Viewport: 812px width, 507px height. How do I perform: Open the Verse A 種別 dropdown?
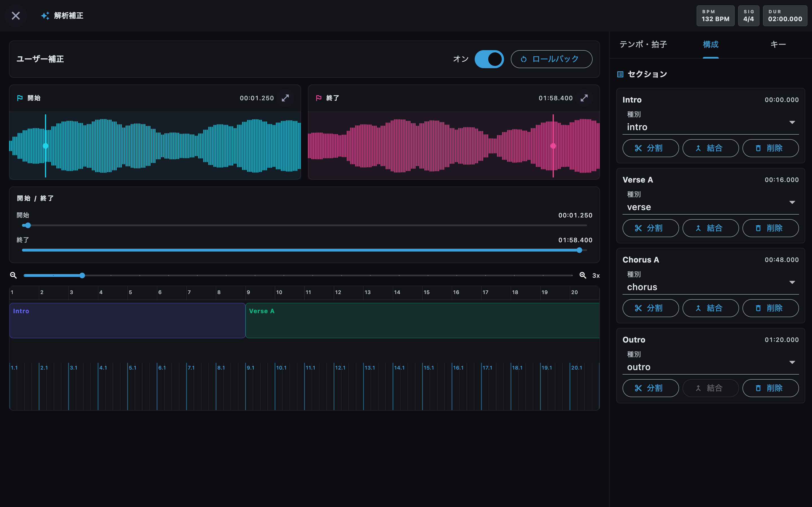point(710,203)
